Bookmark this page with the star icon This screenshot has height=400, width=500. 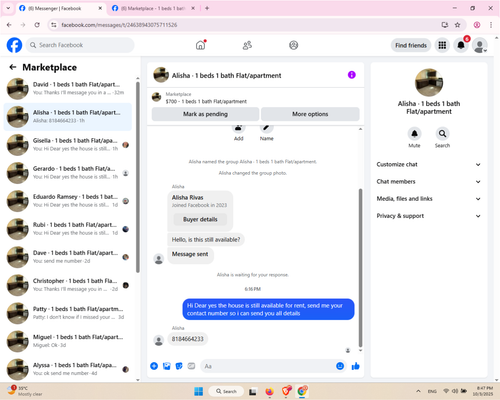(x=458, y=25)
